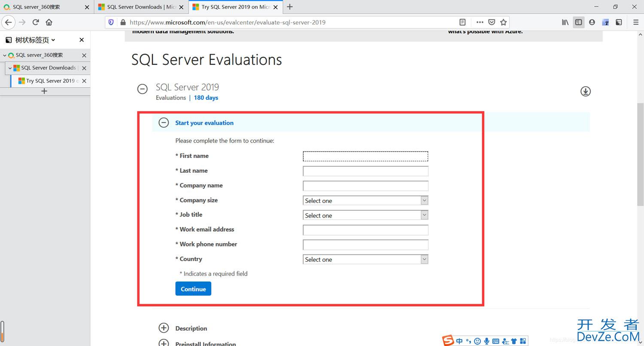This screenshot has height=346, width=644.
Task: Select the Try SQL Server 2019 browser tab
Action: pos(236,7)
